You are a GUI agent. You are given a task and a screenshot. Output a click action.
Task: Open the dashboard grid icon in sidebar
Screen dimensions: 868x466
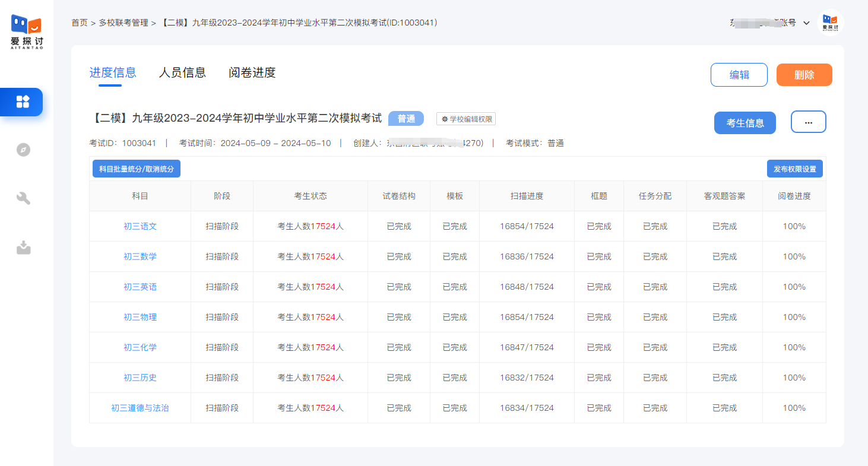(x=23, y=102)
